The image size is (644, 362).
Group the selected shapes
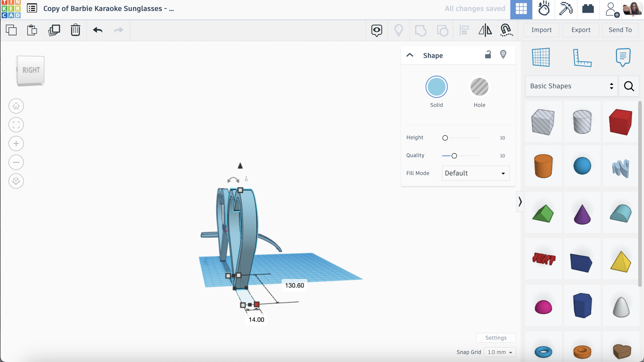point(421,30)
